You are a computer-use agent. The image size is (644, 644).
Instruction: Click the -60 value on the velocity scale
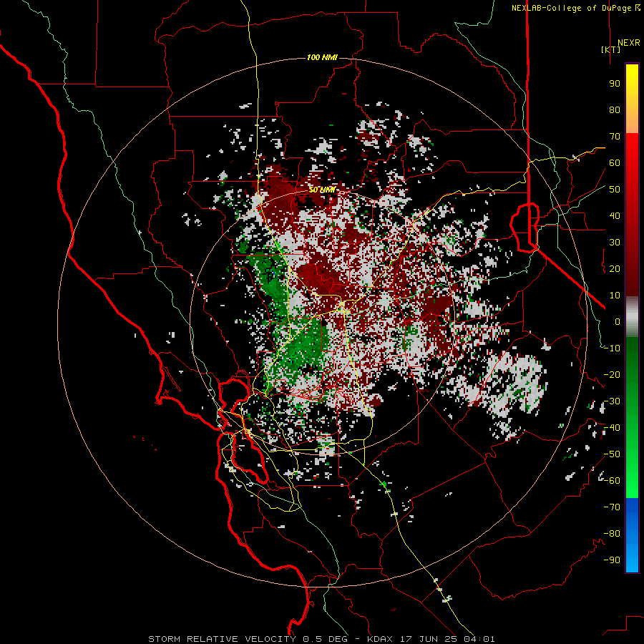click(612, 481)
